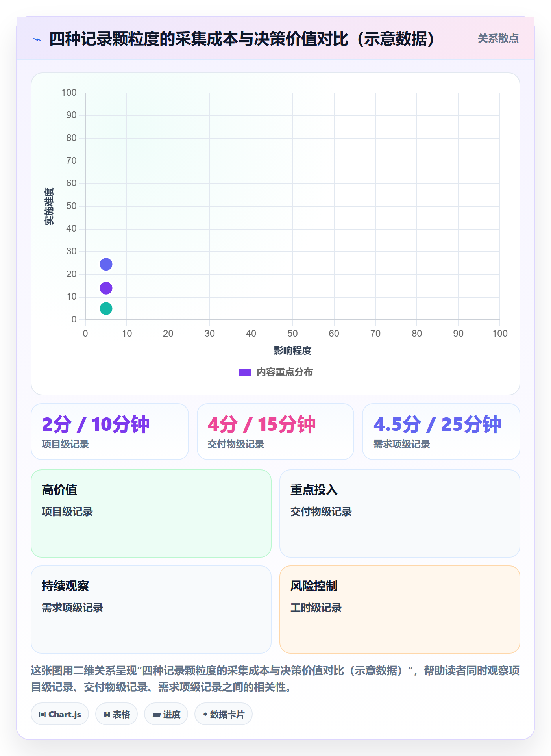Viewport: 551px width, 756px height.
Task: Click the description paragraph starting 这张图用二维关系
Action: tap(275, 679)
